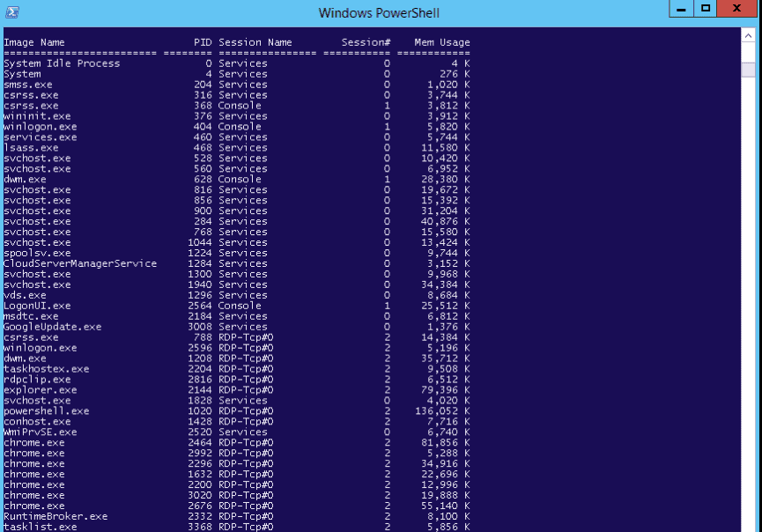Click the PID 1284 value

coord(200,264)
